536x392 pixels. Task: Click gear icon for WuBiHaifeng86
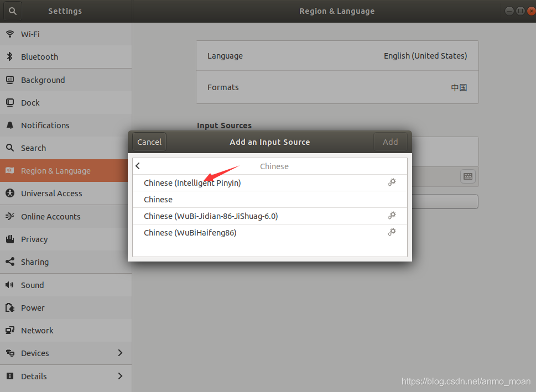(x=392, y=232)
